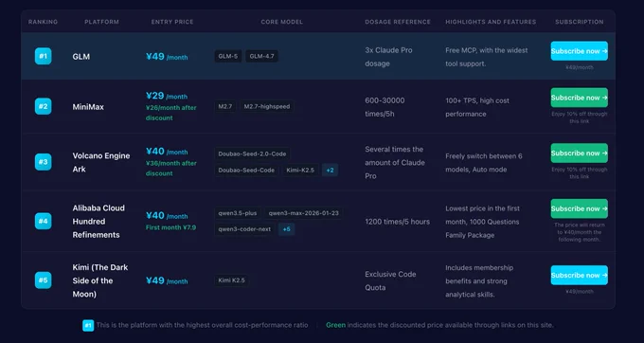The width and height of the screenshot is (644, 343).
Task: Click the 100+ TPS highlight text
Action: [x=477, y=107]
